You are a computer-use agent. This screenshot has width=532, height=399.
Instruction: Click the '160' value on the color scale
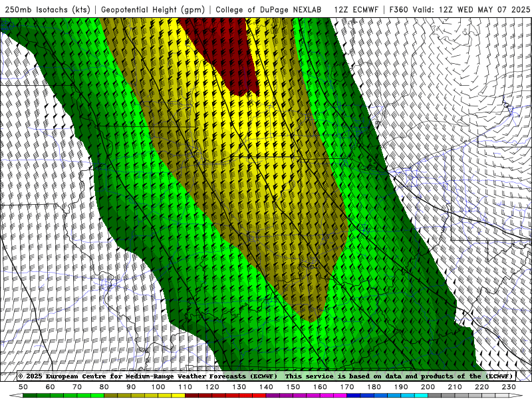pos(320,387)
